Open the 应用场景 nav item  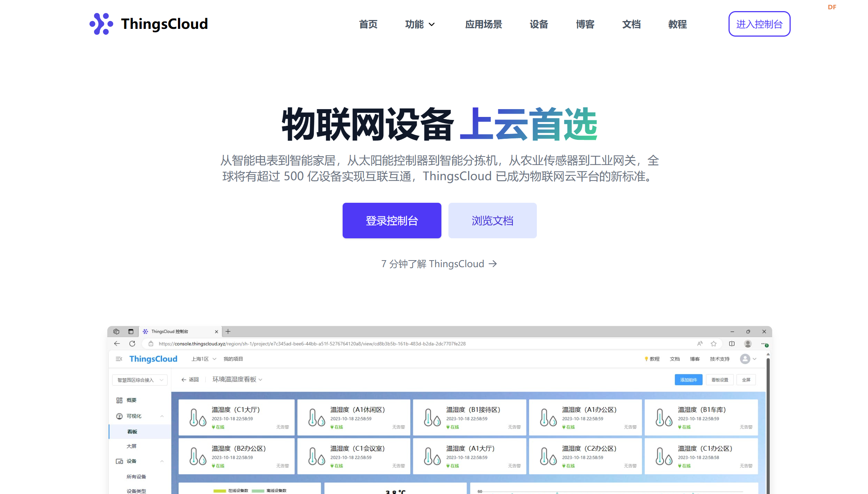point(484,24)
